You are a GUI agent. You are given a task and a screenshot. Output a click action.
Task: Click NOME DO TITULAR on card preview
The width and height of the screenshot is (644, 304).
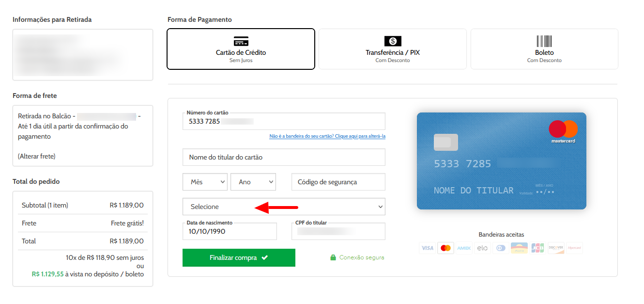pyautogui.click(x=474, y=190)
